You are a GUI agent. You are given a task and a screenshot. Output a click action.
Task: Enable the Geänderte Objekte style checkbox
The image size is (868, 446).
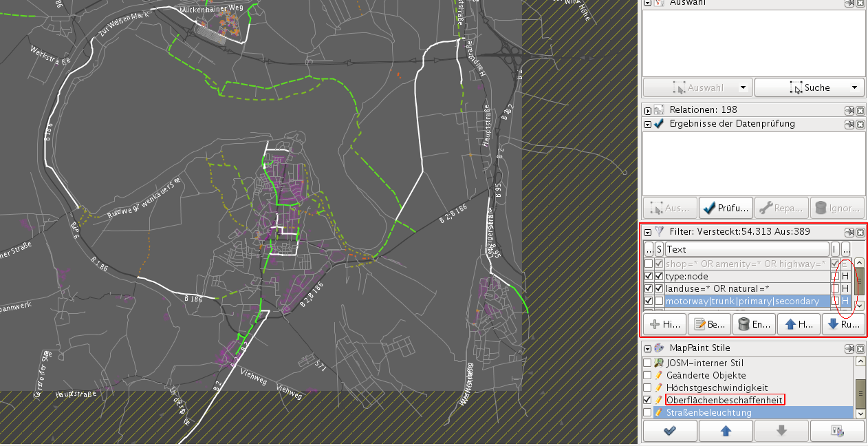tap(647, 375)
